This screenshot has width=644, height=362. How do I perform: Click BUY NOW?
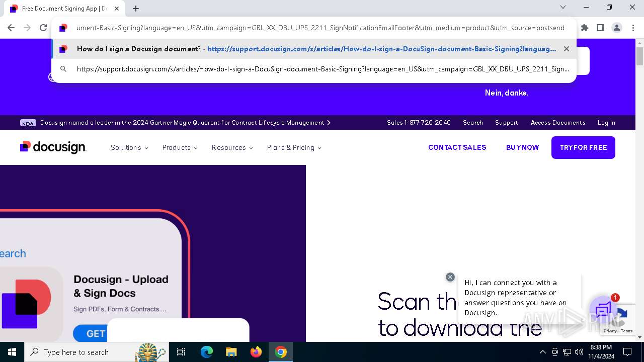(x=522, y=147)
